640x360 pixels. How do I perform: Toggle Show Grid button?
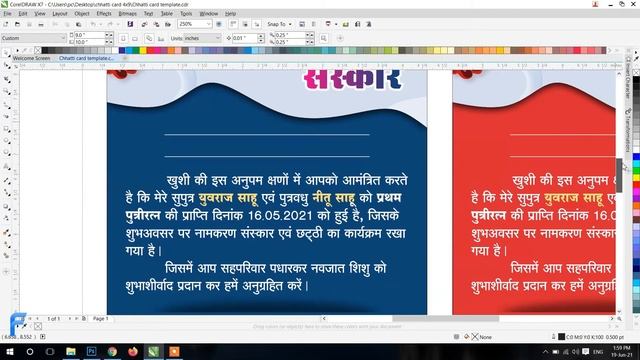pos(245,24)
